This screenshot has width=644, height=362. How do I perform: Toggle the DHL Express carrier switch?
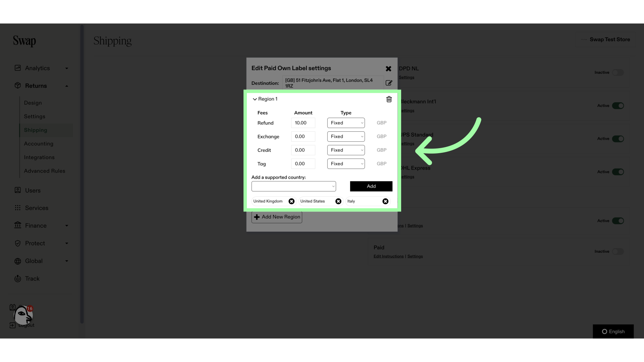618,172
